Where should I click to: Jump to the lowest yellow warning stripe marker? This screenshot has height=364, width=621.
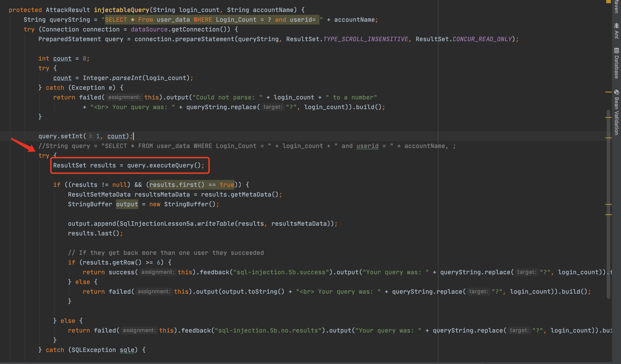[x=608, y=215]
